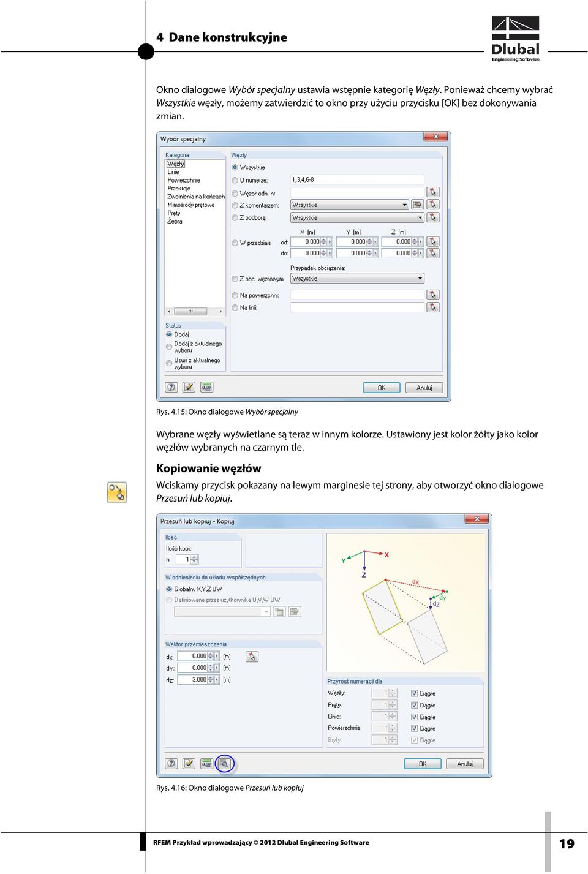Click the dx value spinner arrows
This screenshot has width=588, height=874.
[x=211, y=656]
